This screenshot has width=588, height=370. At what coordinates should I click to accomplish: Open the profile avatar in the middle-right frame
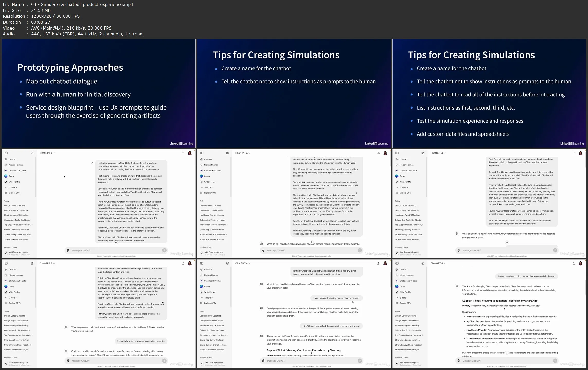coord(581,153)
